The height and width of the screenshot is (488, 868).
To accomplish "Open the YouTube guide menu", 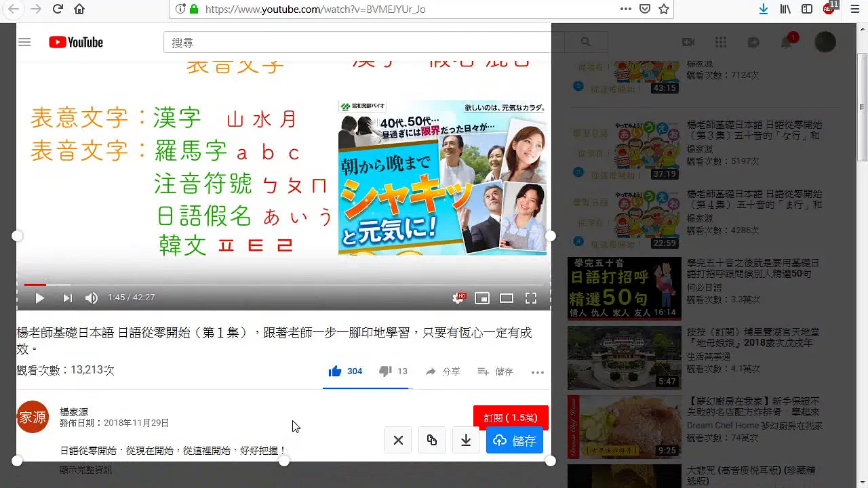I will (24, 42).
